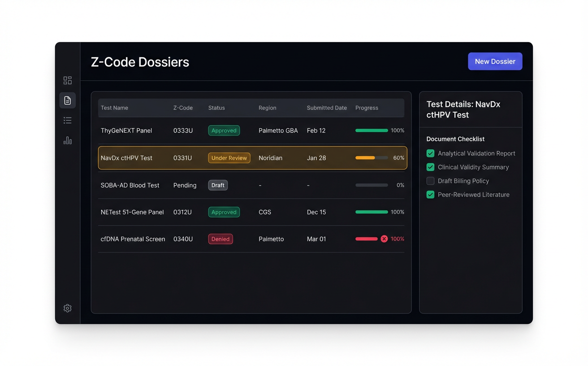Select the documents icon in the sidebar
The image size is (588, 366).
click(x=67, y=100)
